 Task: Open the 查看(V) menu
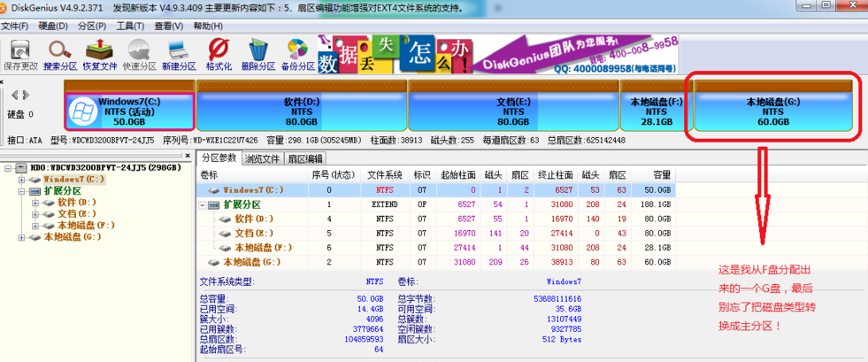[x=169, y=26]
